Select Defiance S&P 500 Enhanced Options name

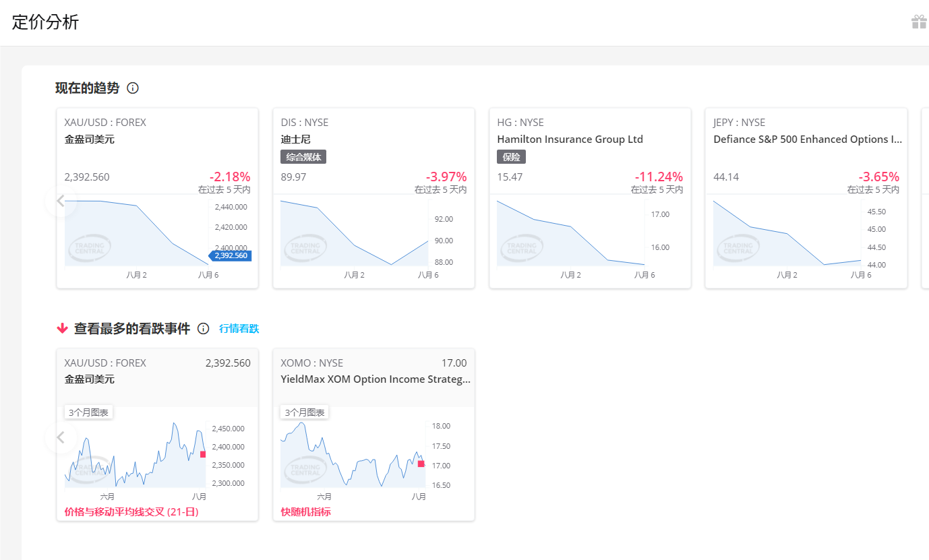click(x=808, y=139)
